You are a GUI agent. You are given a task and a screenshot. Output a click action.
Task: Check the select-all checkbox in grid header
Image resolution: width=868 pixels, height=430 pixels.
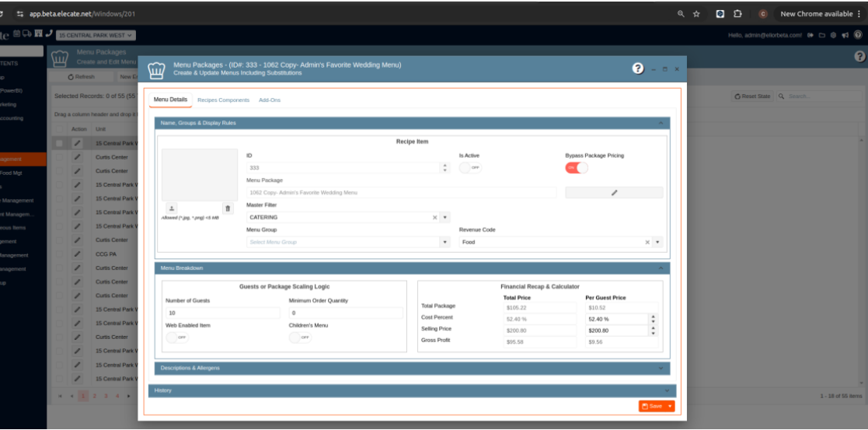pyautogui.click(x=59, y=129)
